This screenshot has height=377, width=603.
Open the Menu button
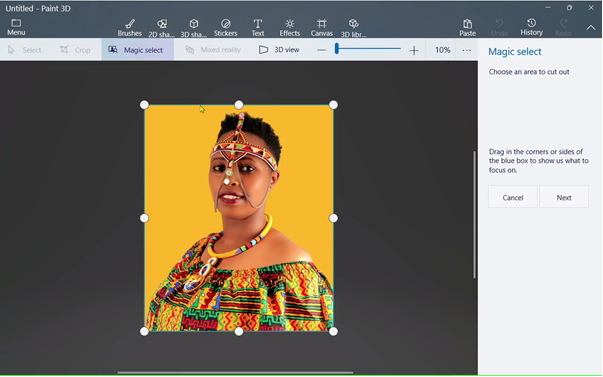tap(16, 27)
